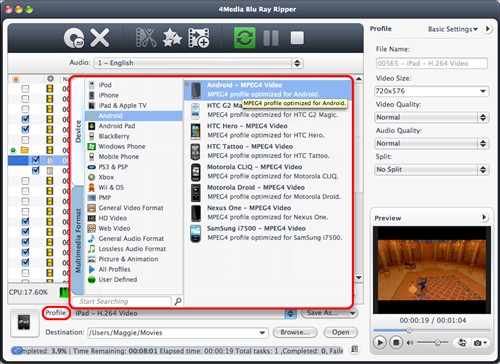Click the Save As button
Screen dimensions: 500x364
click(322, 313)
